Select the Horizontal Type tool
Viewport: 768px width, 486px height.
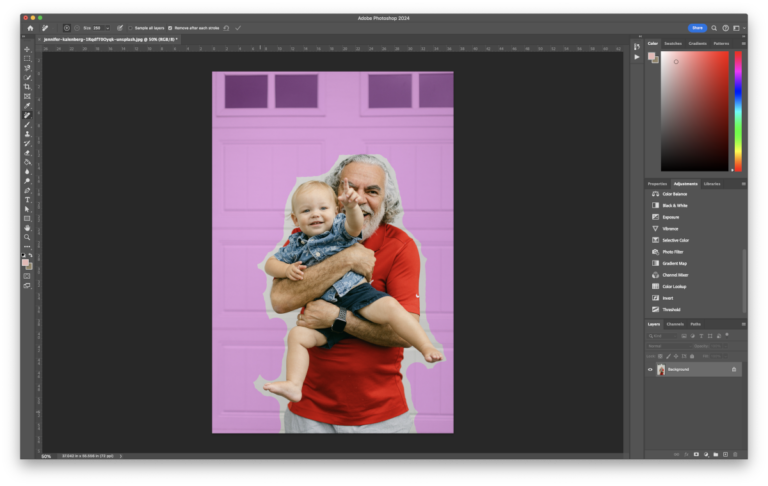click(x=27, y=200)
